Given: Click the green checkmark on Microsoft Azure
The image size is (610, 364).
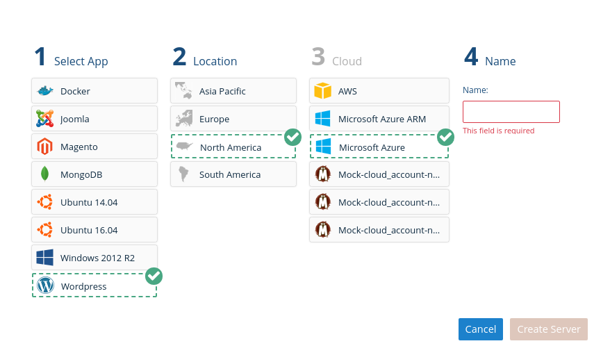Looking at the screenshot, I should tap(445, 138).
